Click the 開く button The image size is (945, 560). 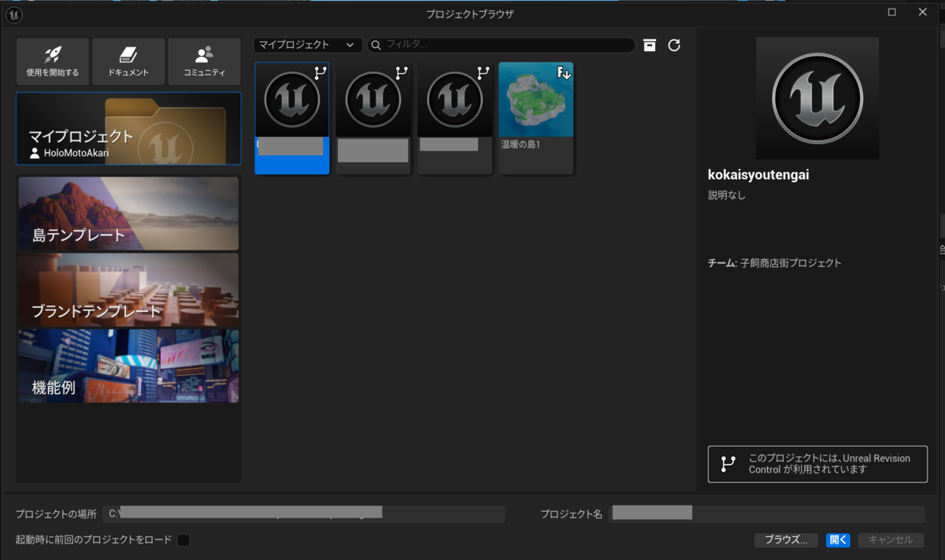tap(838, 540)
